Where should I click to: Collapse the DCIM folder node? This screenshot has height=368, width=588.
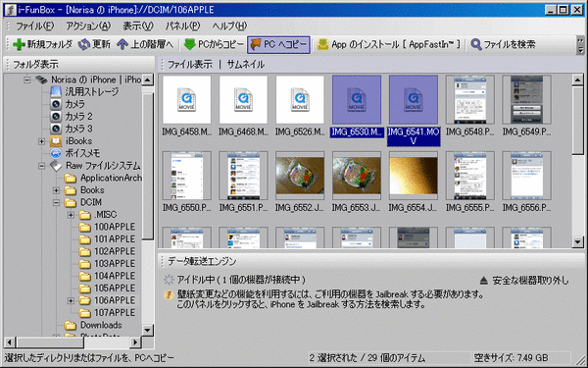tap(56, 202)
